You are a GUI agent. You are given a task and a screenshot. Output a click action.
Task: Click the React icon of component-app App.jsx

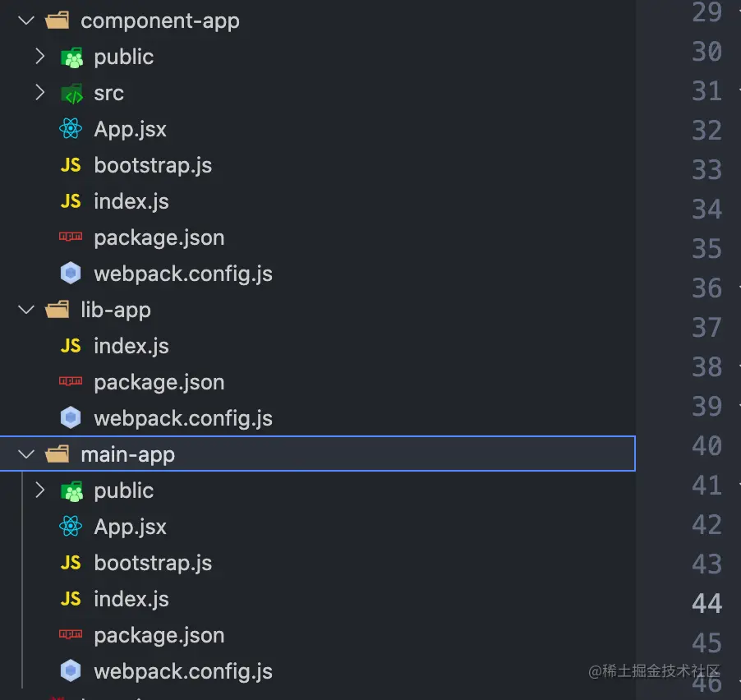(x=71, y=128)
